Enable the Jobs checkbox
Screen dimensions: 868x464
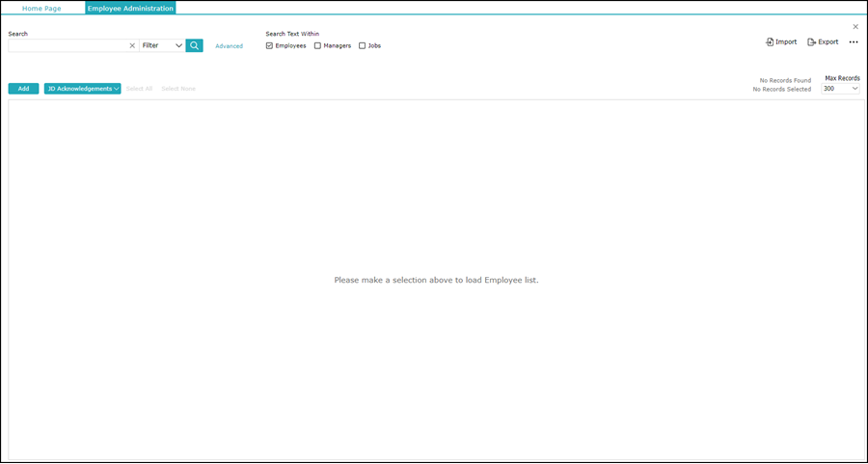363,46
